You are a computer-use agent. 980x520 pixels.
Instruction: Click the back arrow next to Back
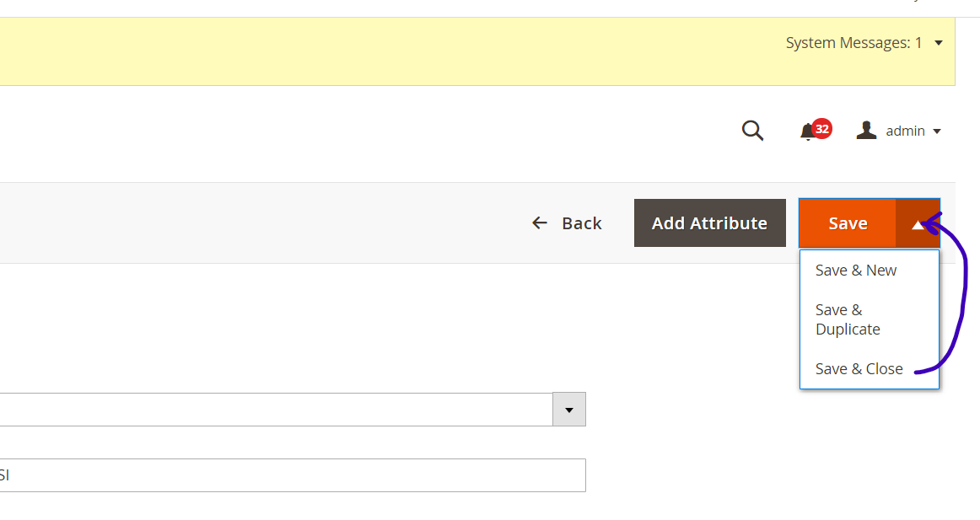pos(540,222)
